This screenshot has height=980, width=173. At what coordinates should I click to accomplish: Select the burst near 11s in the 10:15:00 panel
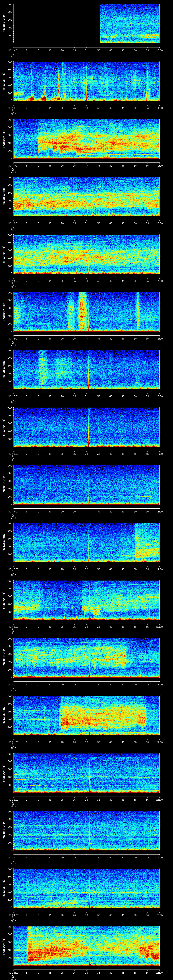(x=42, y=368)
